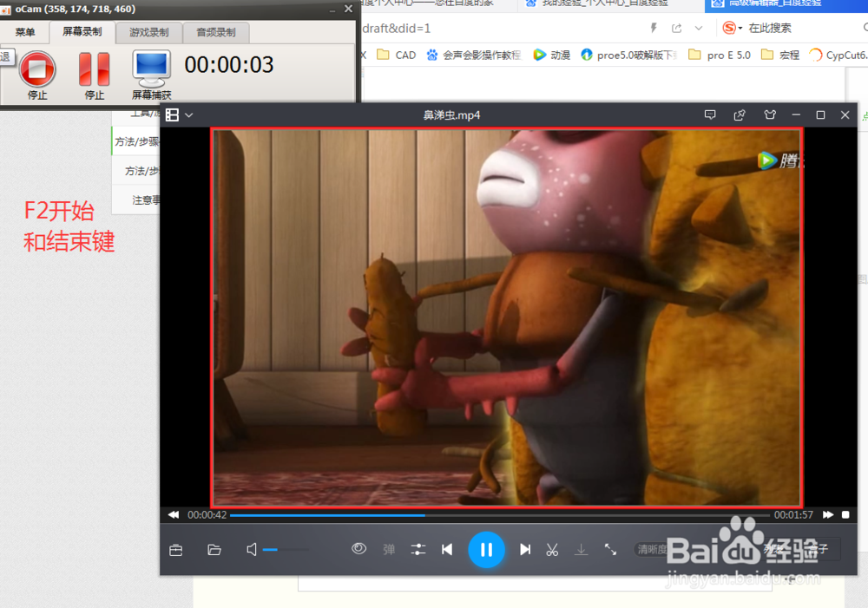Mute the player volume speaker icon
Image resolution: width=868 pixels, height=608 pixels.
tap(252, 550)
